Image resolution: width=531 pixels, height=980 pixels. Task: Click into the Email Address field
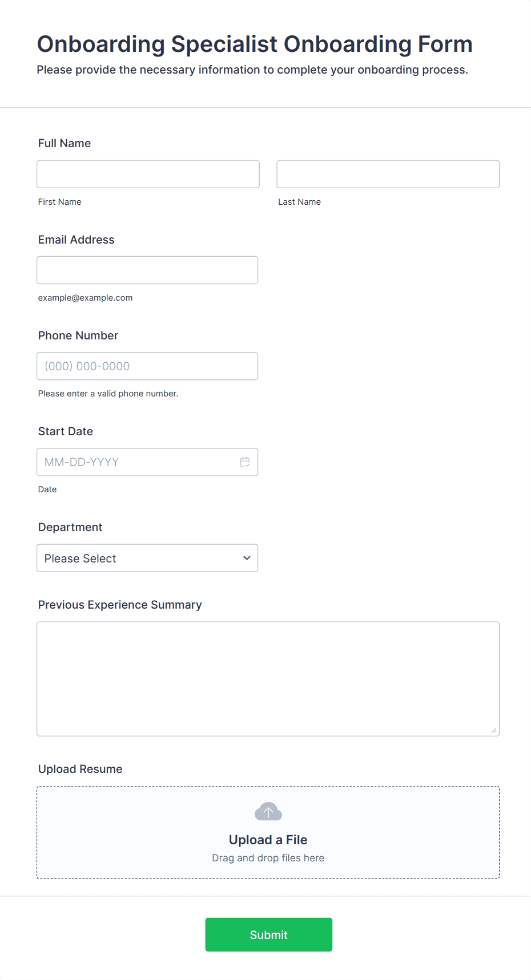tap(147, 270)
